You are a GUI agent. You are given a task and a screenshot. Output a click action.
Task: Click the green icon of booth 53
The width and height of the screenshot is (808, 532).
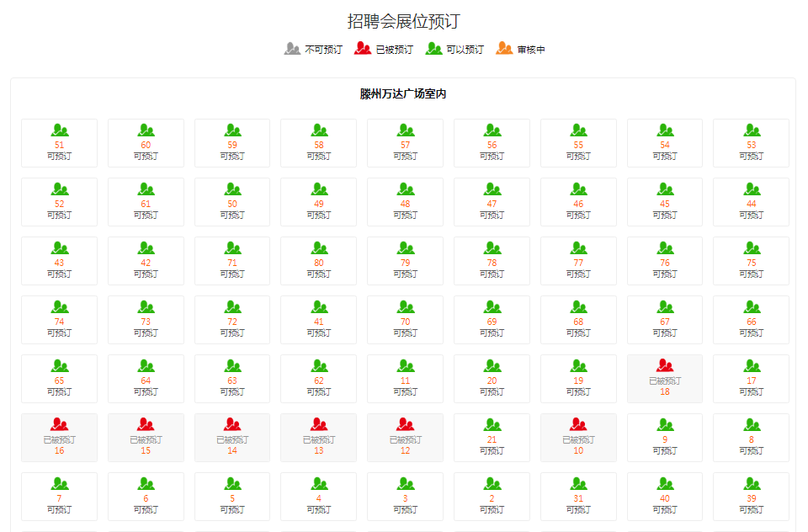click(x=752, y=130)
